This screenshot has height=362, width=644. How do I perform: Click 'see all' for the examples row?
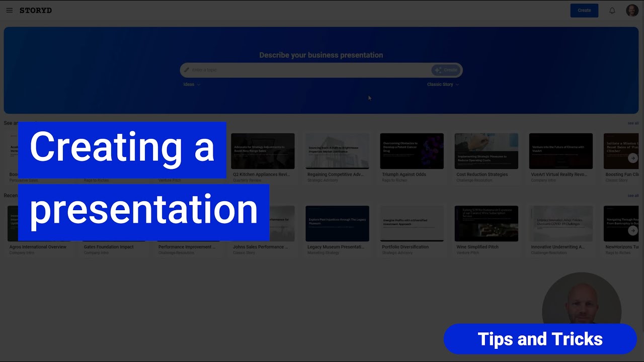point(633,123)
